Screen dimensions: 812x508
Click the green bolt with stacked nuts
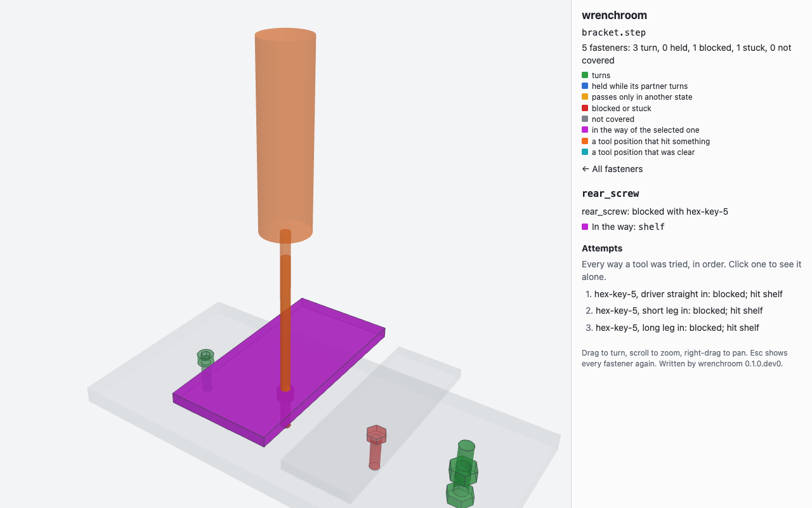tap(462, 475)
